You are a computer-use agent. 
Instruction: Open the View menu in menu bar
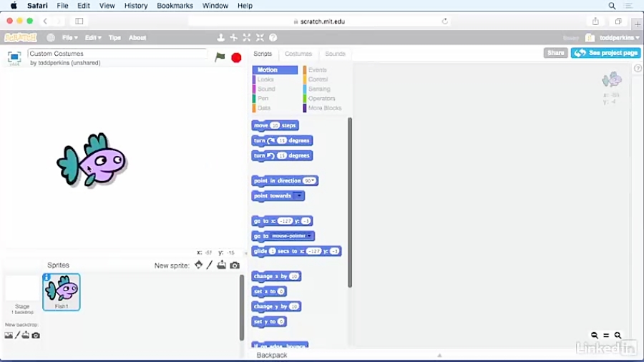click(107, 6)
